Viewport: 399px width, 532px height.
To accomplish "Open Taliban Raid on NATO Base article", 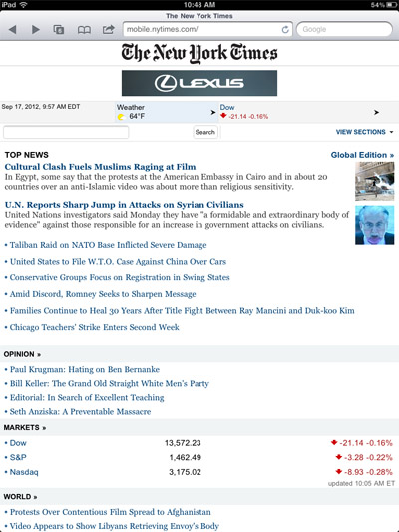I will 108,245.
